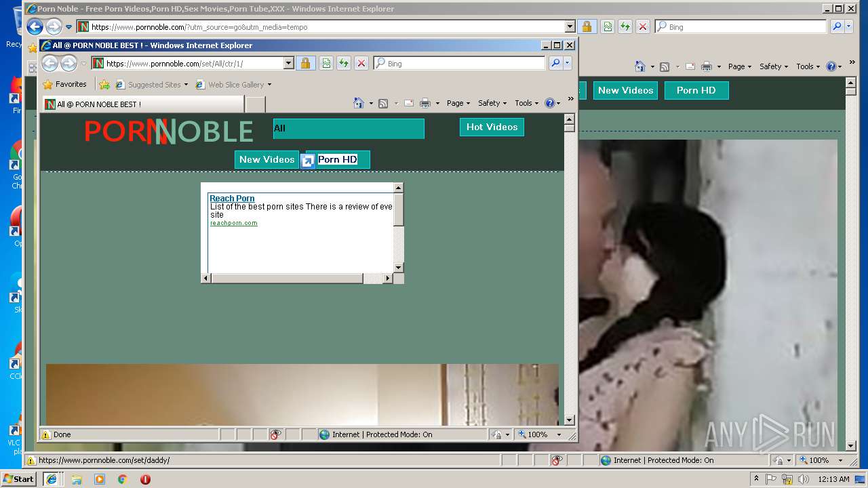This screenshot has width=868, height=488.
Task: Click the Home icon in rear window toolbar
Action: (x=640, y=66)
